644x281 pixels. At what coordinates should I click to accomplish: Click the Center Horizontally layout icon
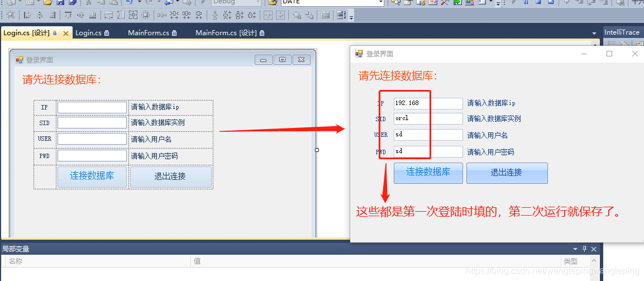point(268,16)
